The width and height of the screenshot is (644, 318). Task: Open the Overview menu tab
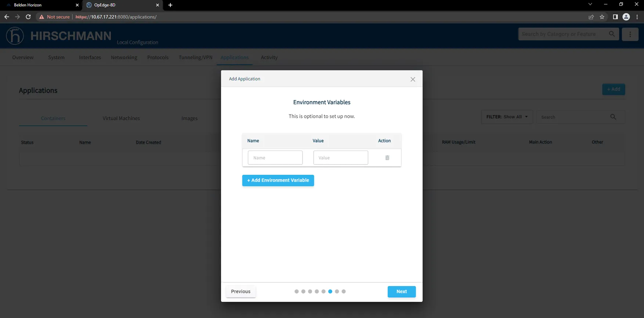(x=23, y=57)
